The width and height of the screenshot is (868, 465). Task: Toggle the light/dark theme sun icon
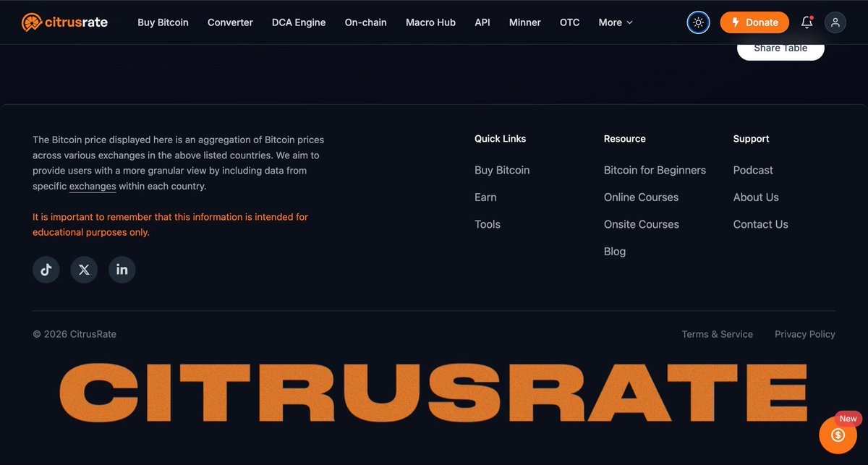(x=698, y=22)
